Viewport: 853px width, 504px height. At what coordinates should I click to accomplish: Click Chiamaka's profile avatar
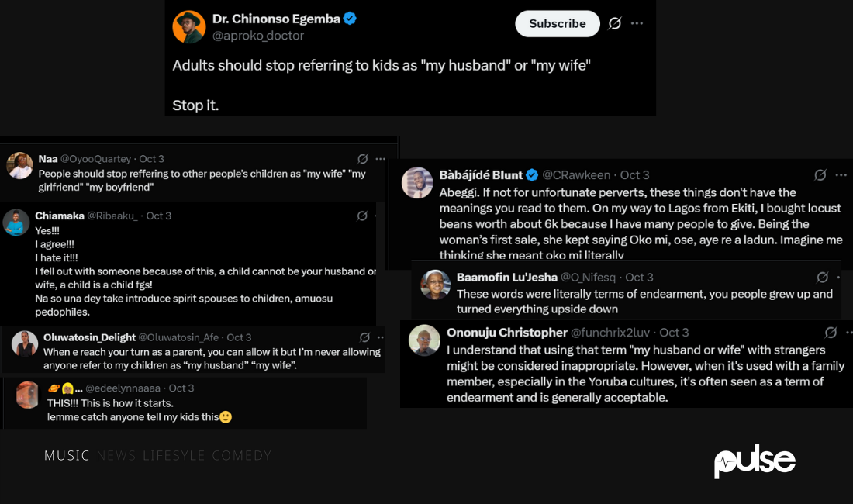pos(16,223)
